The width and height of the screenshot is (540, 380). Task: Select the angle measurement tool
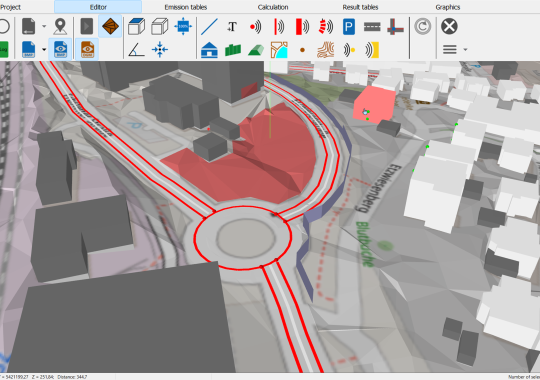click(x=136, y=50)
